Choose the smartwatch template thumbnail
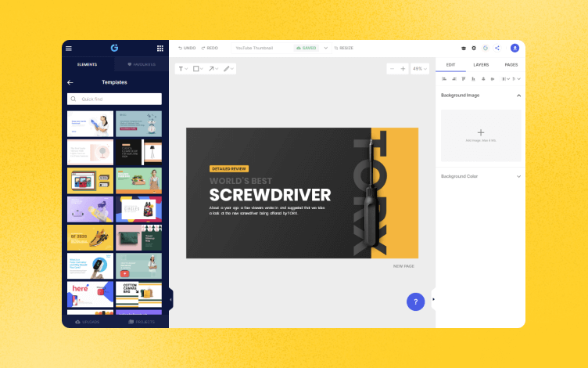Screen dimensions: 588x368 91,266
